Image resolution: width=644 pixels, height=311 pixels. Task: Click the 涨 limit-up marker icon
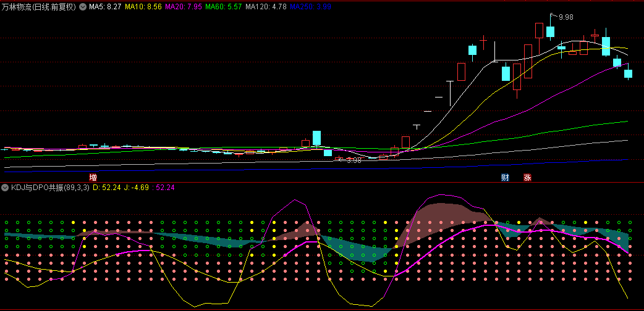click(x=527, y=178)
